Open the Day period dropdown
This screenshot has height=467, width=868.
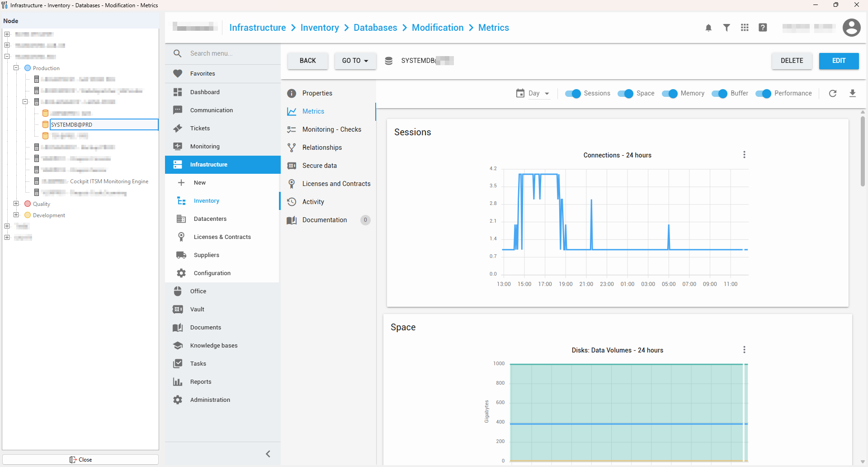pos(539,93)
